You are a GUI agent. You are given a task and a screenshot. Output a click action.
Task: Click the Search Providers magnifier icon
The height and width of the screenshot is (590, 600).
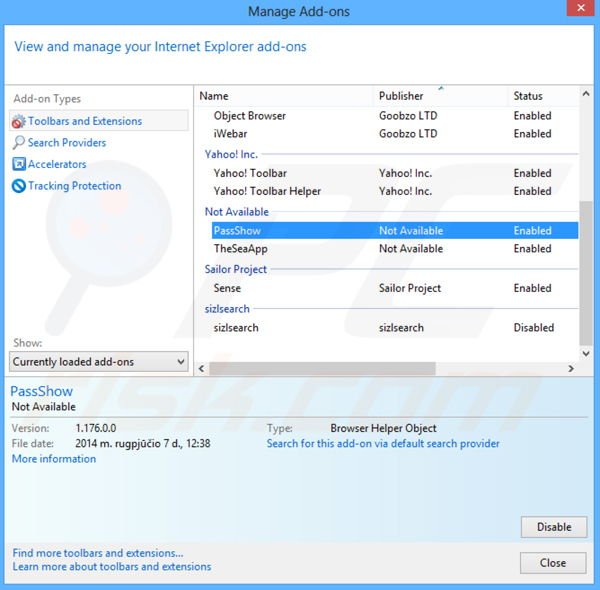(x=19, y=143)
